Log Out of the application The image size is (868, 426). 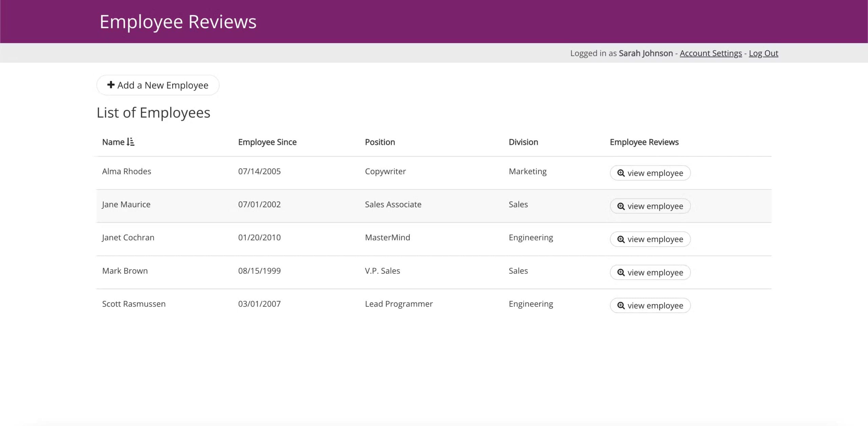(x=763, y=53)
